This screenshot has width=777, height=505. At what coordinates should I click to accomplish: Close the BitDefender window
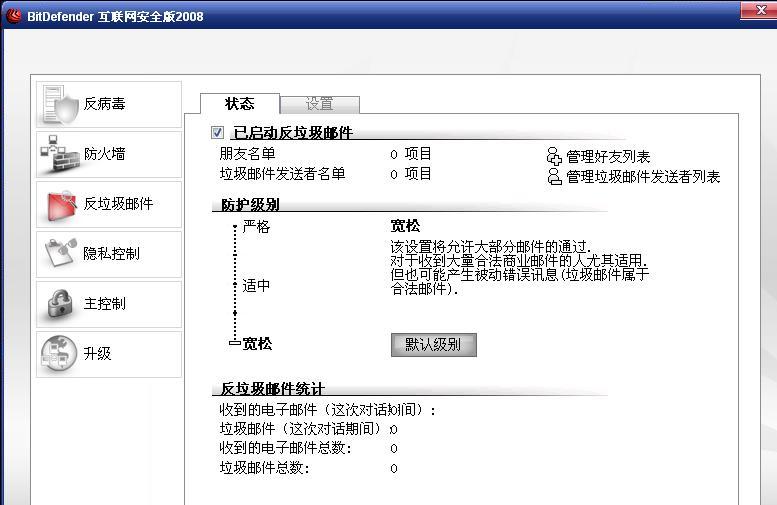tap(759, 10)
